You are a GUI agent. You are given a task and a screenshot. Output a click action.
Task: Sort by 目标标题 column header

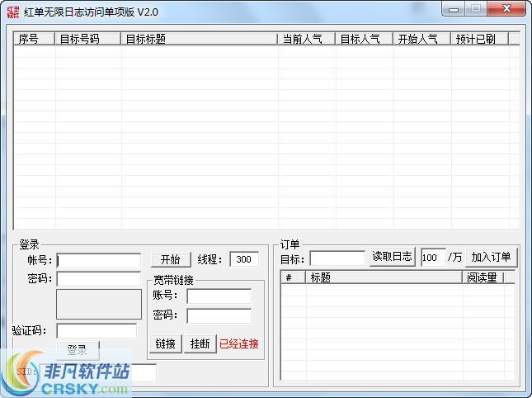[199, 39]
